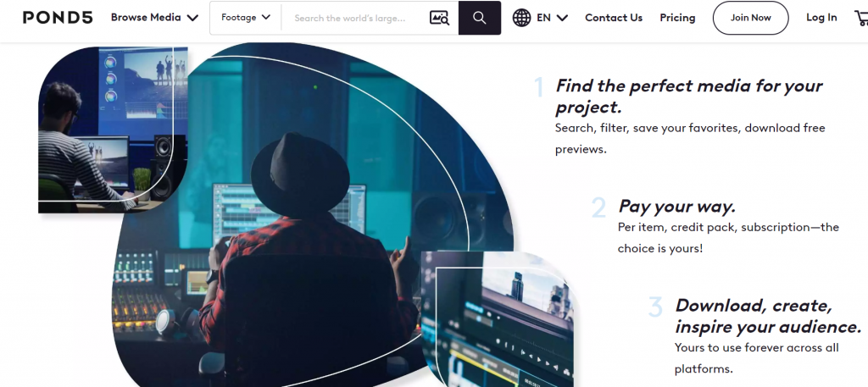The height and width of the screenshot is (387, 868).
Task: Open the shopping cart icon
Action: coord(861,19)
